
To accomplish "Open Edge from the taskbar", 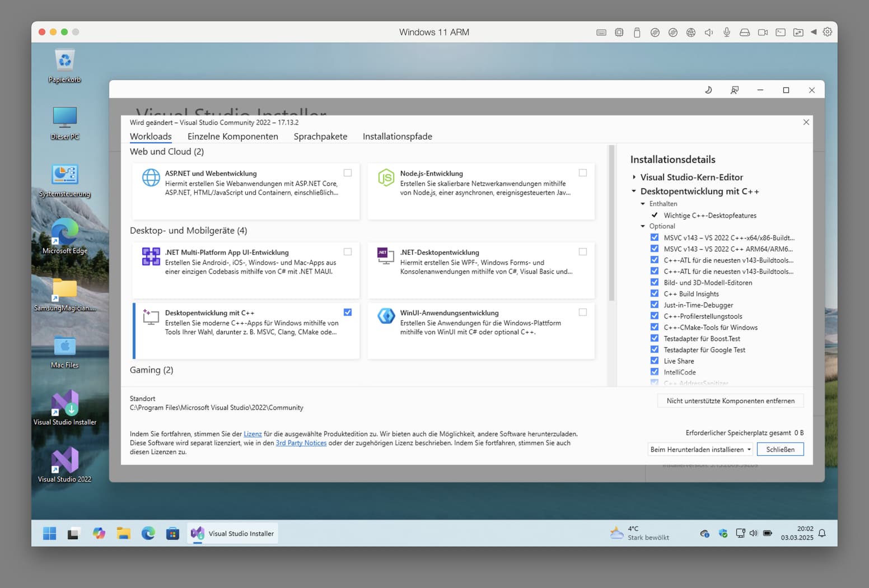I will point(148,534).
